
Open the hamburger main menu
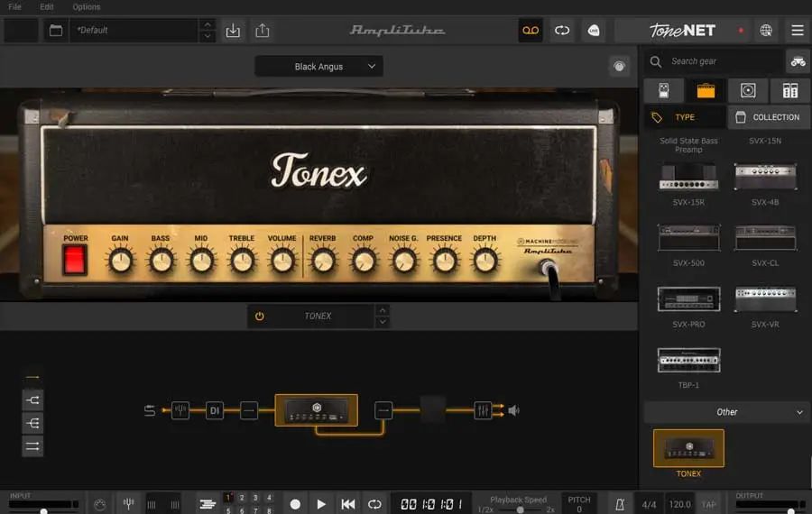798,31
